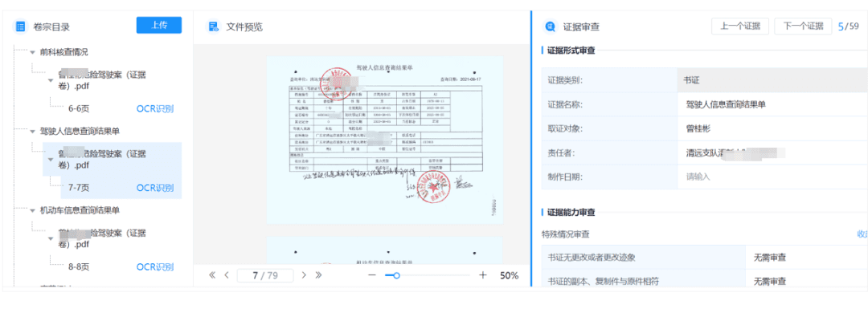
Task: Click the 证据形式审查 section heading
Action: (571, 51)
